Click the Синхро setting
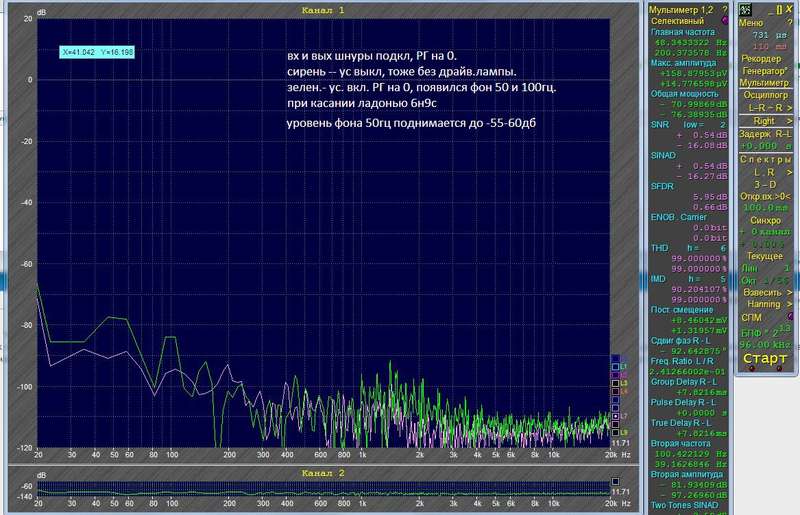 click(x=765, y=220)
